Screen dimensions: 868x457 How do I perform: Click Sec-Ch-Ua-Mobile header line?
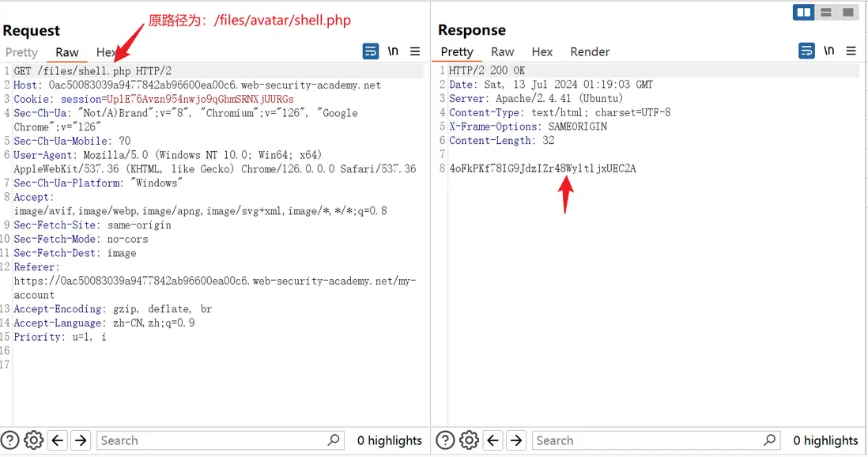[x=72, y=142]
